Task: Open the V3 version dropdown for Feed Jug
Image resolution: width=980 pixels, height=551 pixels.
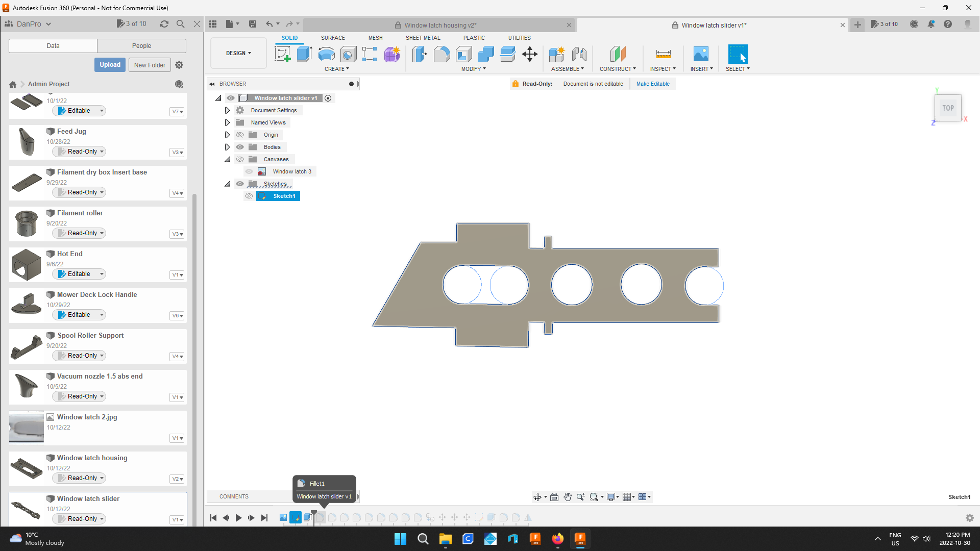Action: 177,152
